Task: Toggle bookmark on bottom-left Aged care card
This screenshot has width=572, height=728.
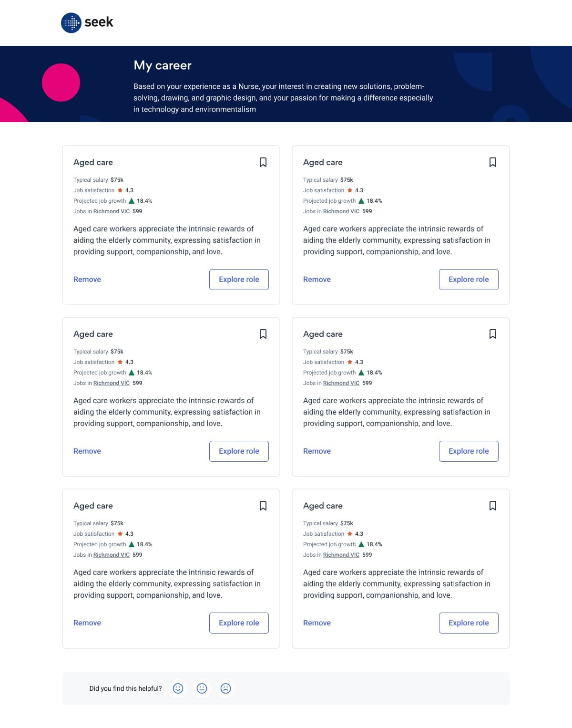Action: pyautogui.click(x=263, y=506)
